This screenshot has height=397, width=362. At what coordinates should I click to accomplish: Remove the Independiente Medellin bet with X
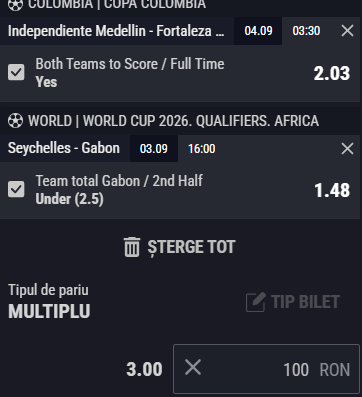point(347,31)
